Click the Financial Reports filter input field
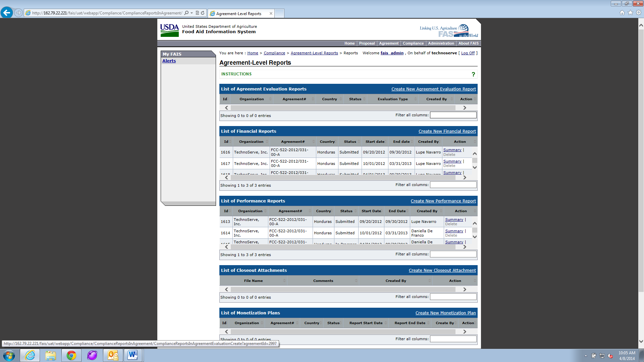 click(453, 185)
